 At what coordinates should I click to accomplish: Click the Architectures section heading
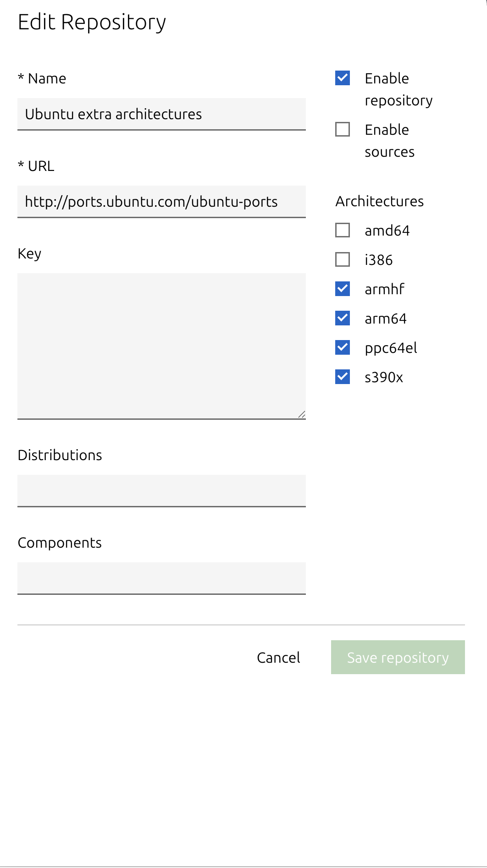tap(379, 201)
